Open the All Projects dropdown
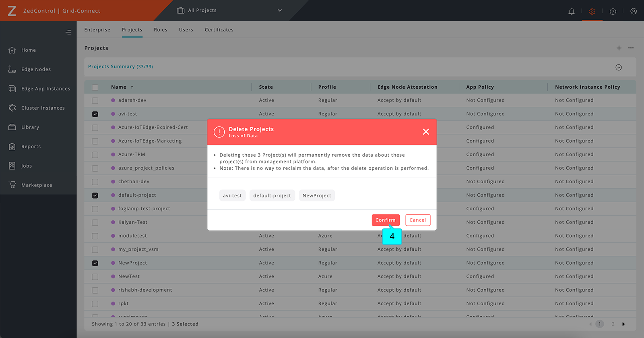 [229, 10]
